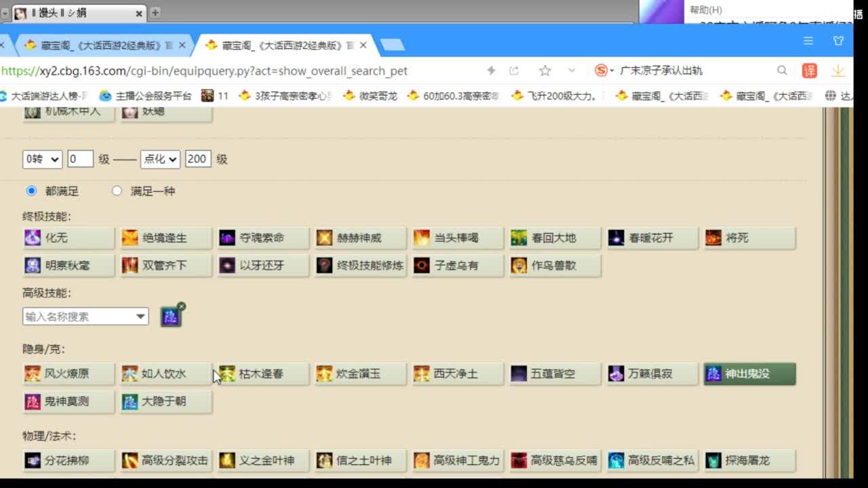Choose the 高级慈乌反哺 skill
This screenshot has width=868, height=488.
[x=555, y=460]
